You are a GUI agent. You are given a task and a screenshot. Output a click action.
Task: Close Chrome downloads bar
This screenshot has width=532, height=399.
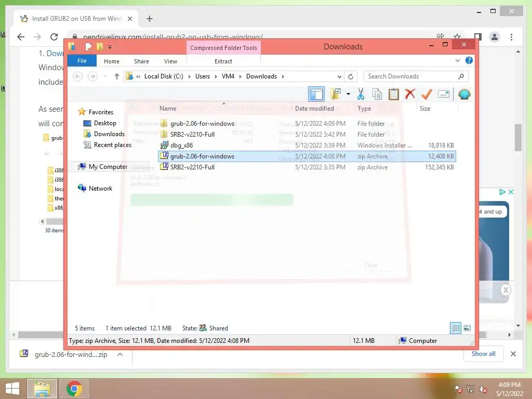513,354
